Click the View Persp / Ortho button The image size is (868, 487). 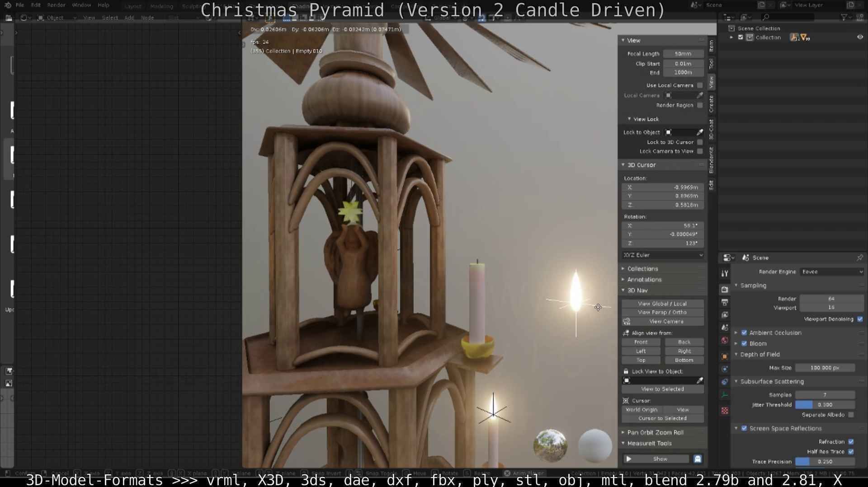[663, 313]
